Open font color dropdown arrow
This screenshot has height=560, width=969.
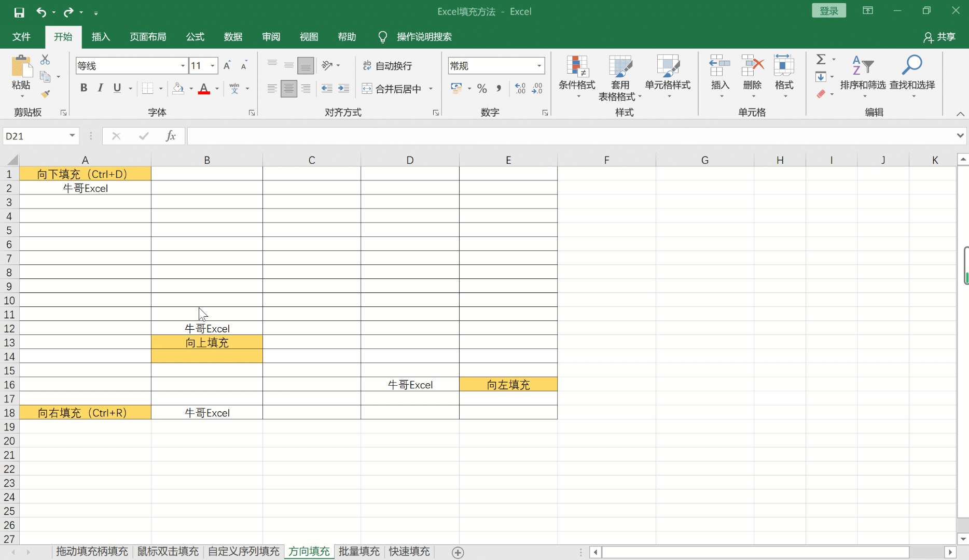[x=217, y=89]
